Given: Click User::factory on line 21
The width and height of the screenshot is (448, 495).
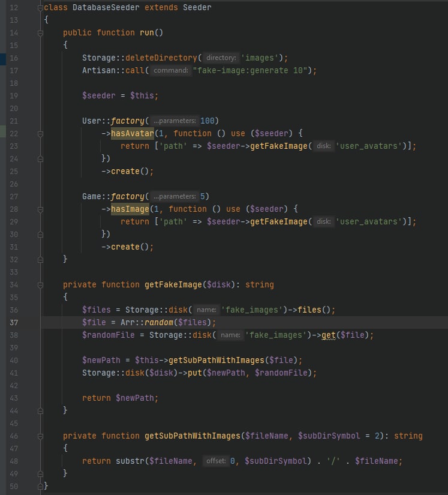Looking at the screenshot, I should [113, 121].
